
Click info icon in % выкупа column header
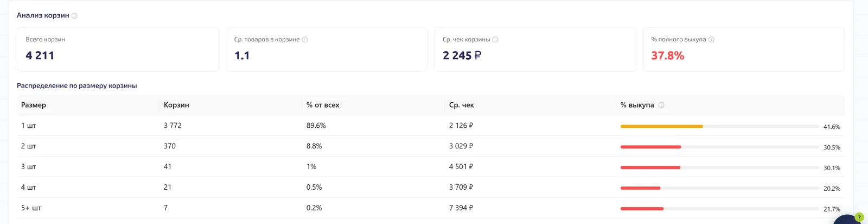pos(661,105)
